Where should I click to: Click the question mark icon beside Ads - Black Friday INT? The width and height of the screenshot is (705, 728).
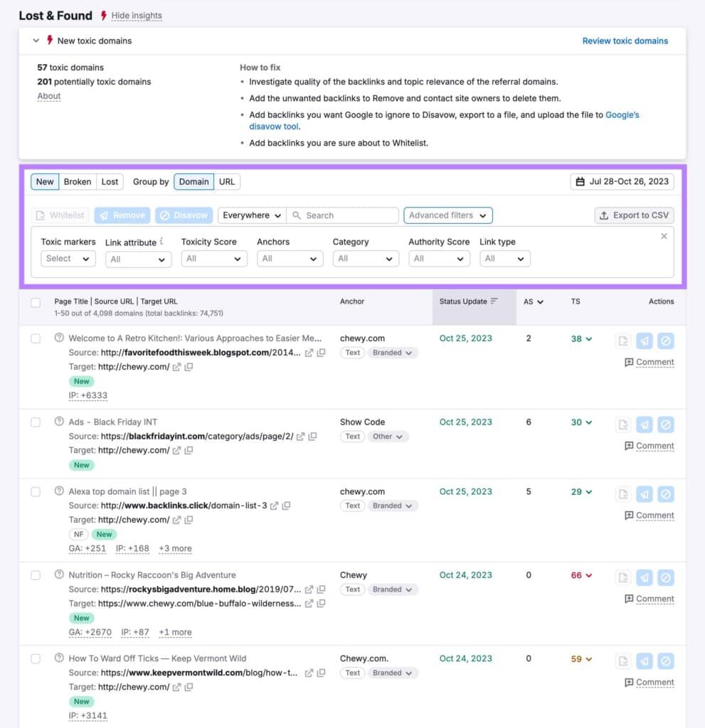[59, 422]
